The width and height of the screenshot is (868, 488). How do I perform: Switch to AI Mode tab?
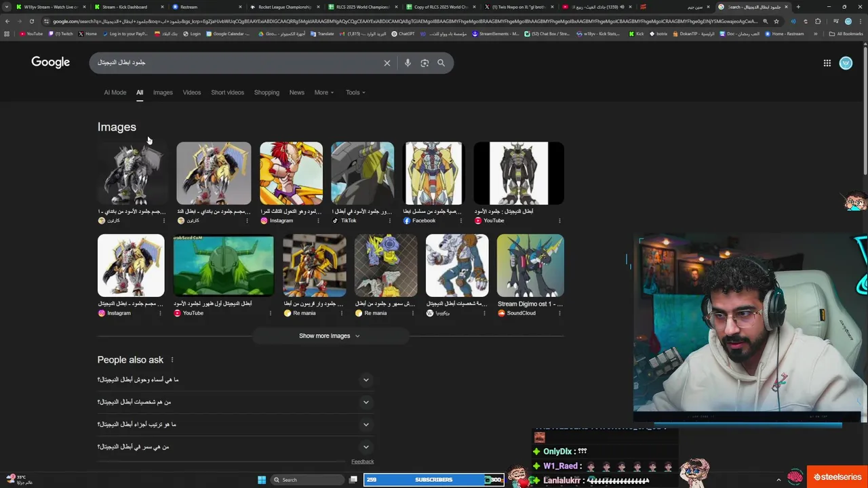(x=115, y=92)
